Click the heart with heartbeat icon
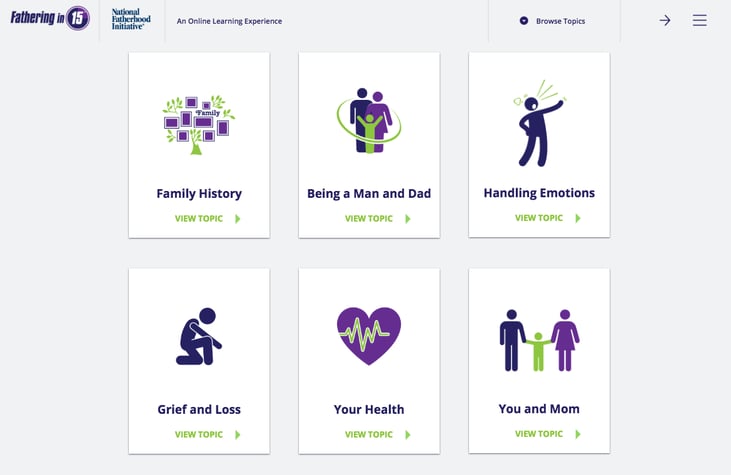 369,336
